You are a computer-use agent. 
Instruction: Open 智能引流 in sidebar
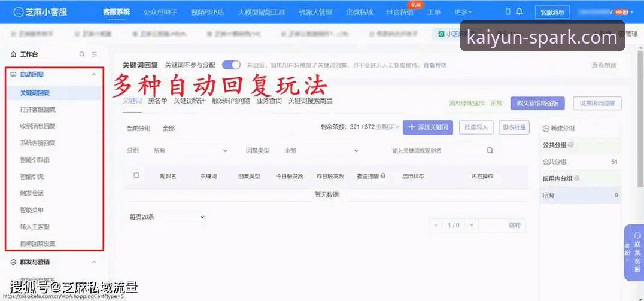click(x=32, y=177)
